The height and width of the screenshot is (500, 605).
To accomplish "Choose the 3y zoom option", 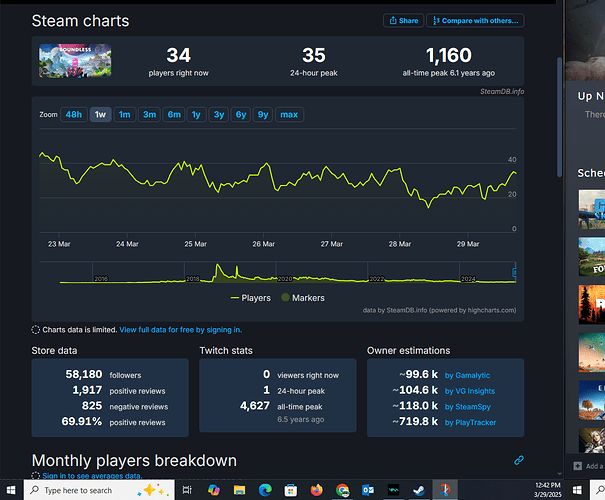I will [x=219, y=115].
